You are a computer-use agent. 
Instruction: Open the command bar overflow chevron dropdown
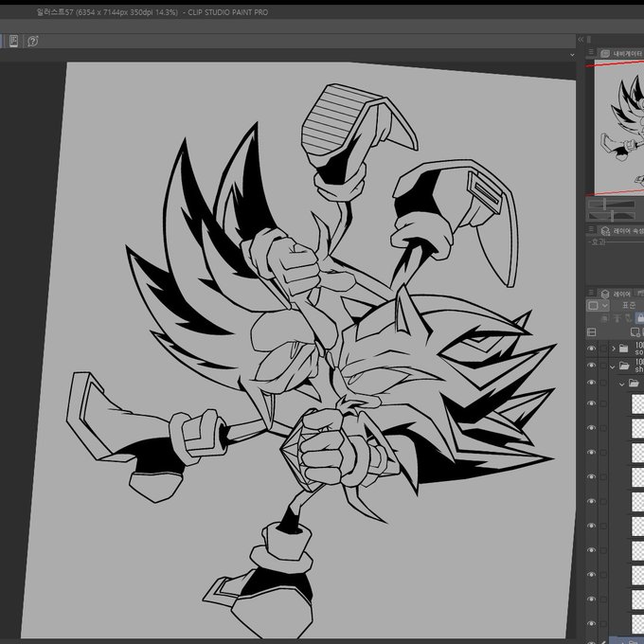(x=572, y=55)
